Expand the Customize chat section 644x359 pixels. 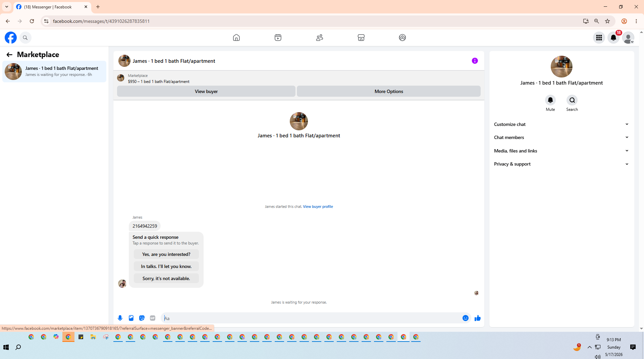(x=561, y=124)
